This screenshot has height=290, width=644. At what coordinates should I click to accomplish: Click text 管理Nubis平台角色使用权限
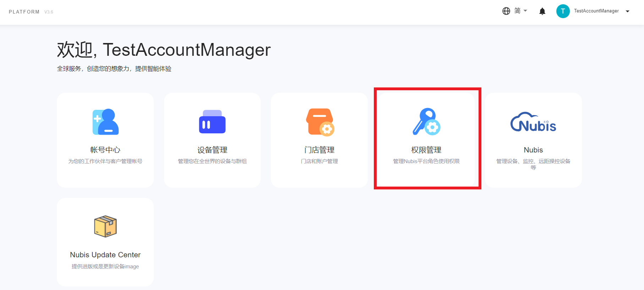(426, 161)
